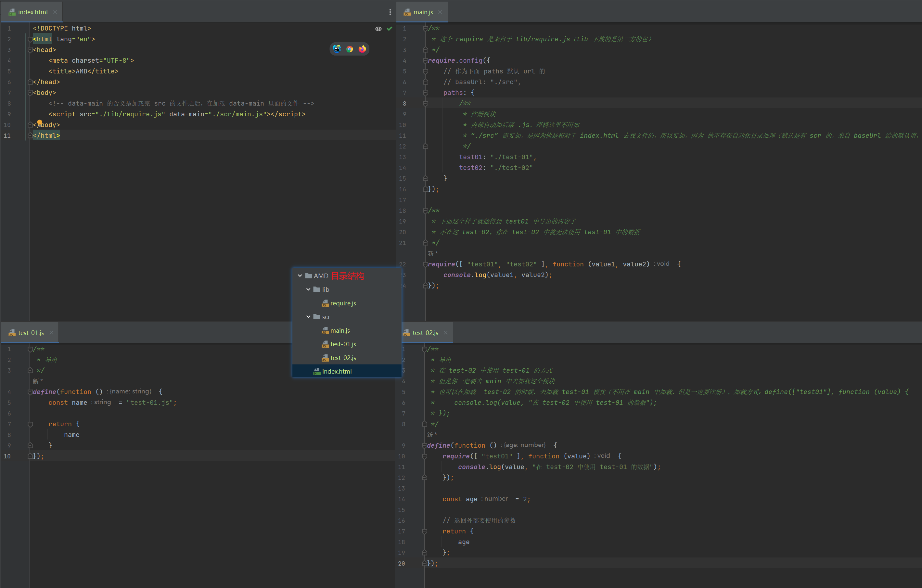The image size is (922, 588).
Task: Fold the head tag in index.html
Action: pyautogui.click(x=30, y=50)
